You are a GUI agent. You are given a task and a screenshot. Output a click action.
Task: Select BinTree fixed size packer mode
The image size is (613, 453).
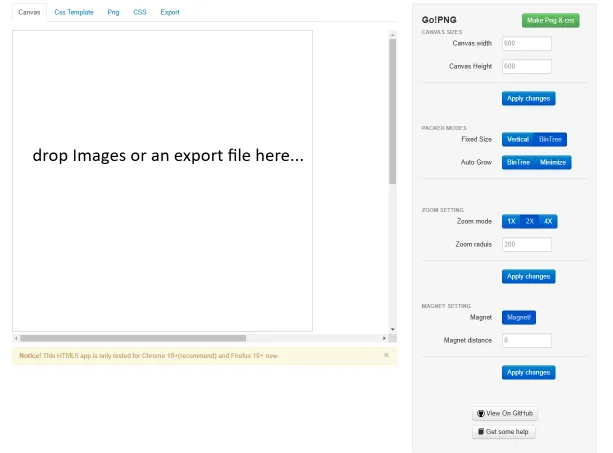click(x=550, y=140)
